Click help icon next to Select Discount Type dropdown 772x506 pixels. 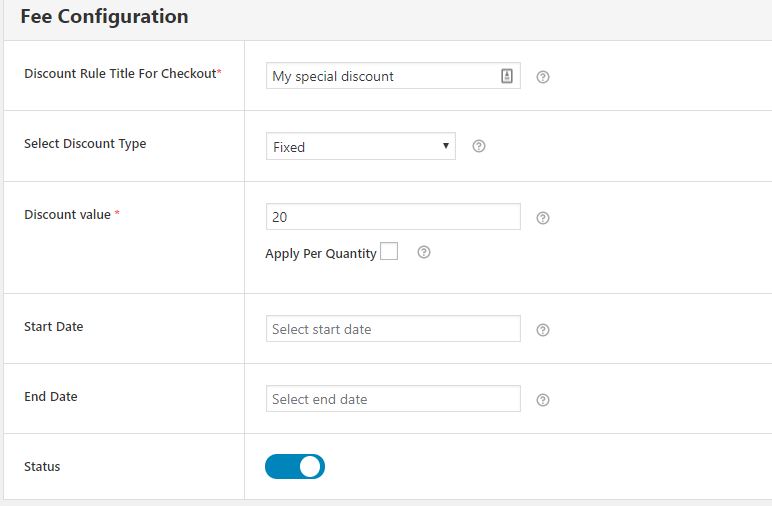pyautogui.click(x=479, y=146)
